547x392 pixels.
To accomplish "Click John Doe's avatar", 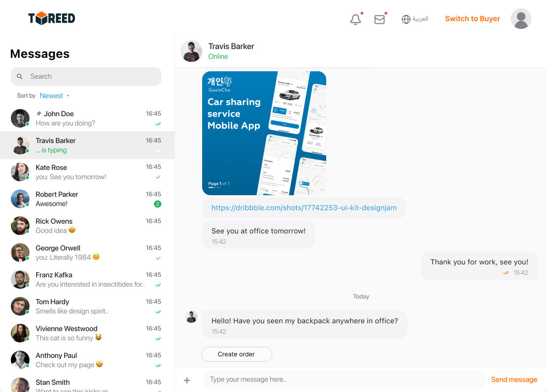I will pos(20,118).
